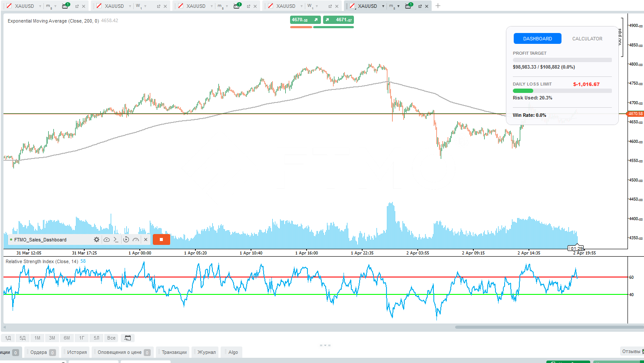Open the Журнал tab
644x363 pixels.
(x=206, y=352)
